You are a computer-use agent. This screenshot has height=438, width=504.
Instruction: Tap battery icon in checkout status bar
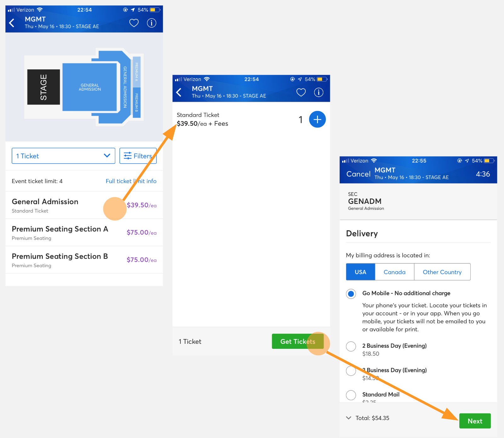click(490, 161)
